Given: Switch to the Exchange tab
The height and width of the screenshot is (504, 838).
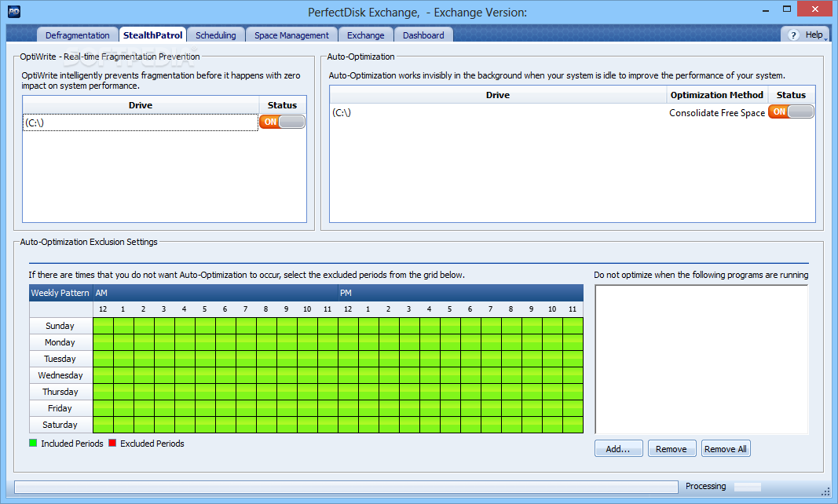Looking at the screenshot, I should coord(365,35).
